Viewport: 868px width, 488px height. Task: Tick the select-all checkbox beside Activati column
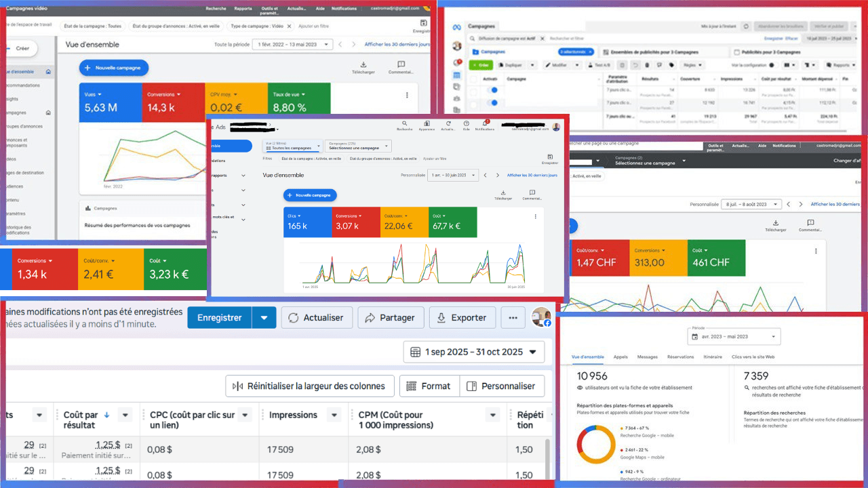click(x=473, y=79)
